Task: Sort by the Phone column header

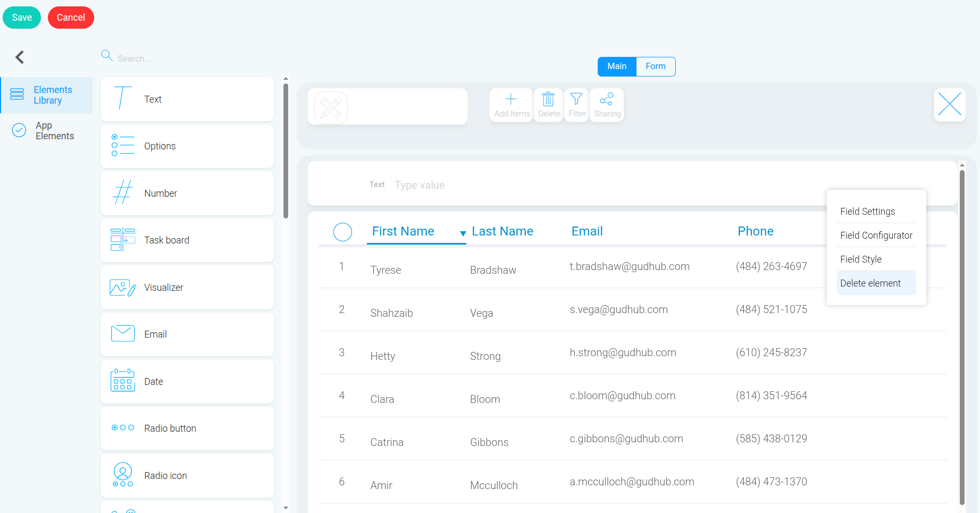Action: click(x=756, y=231)
